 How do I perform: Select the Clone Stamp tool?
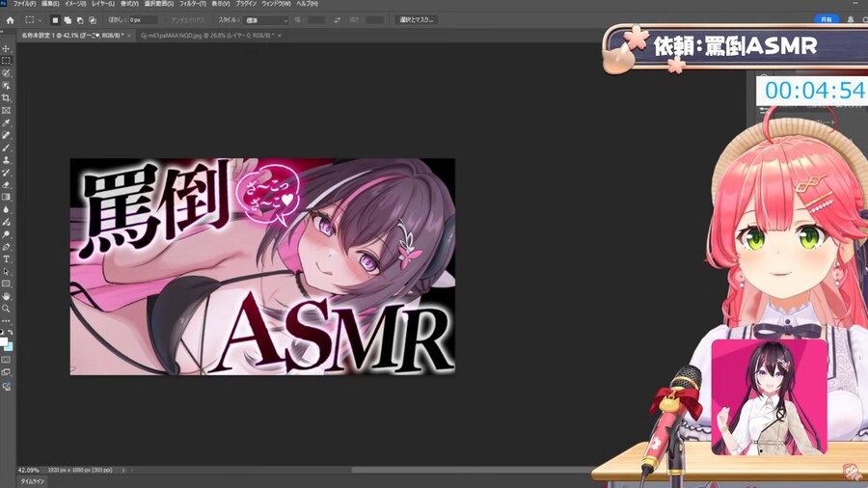(x=6, y=160)
